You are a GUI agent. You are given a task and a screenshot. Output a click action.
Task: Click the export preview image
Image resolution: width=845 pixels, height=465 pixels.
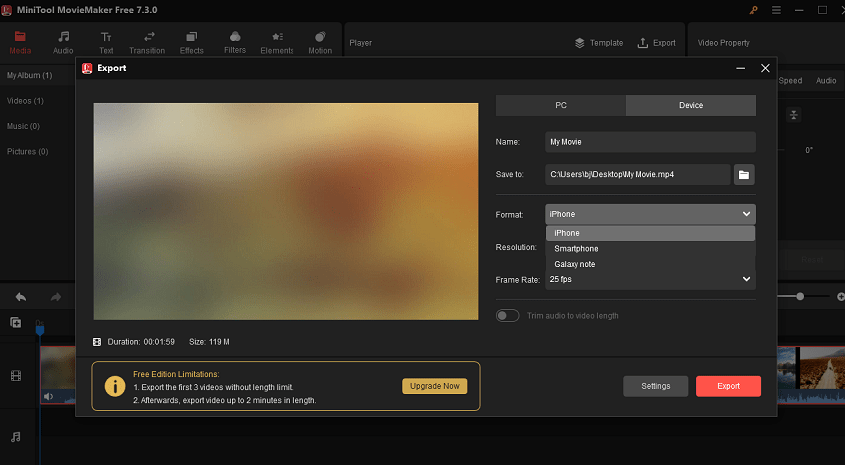pyautogui.click(x=286, y=212)
